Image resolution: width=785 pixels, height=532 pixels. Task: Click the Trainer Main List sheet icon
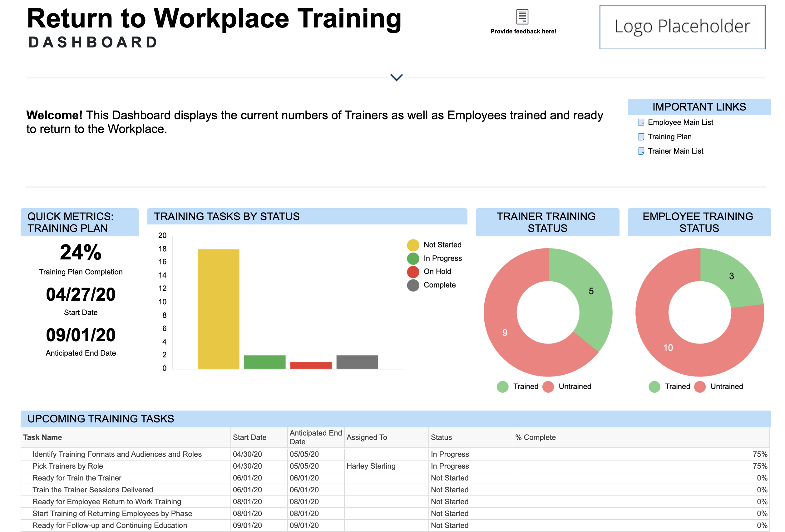click(x=641, y=151)
